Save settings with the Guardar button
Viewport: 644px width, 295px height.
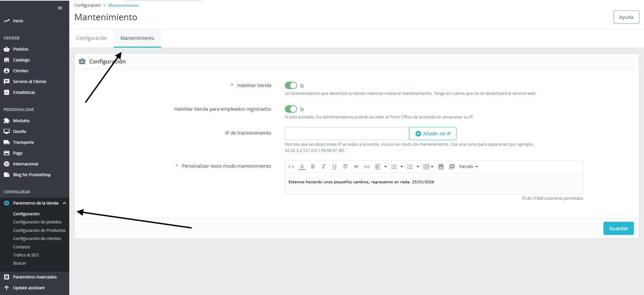click(x=618, y=229)
